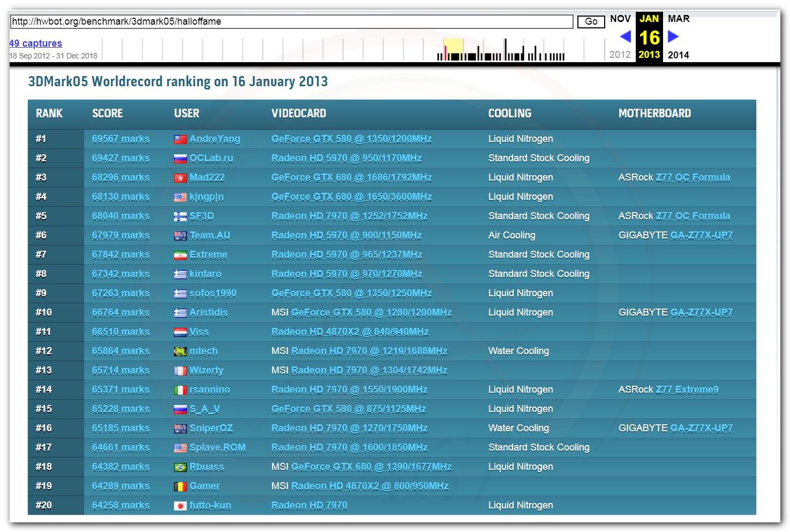Open GeForce GTX 680 @ 1686/1792MHz videocard link
Screen dimensions: 790x532
click(x=351, y=177)
